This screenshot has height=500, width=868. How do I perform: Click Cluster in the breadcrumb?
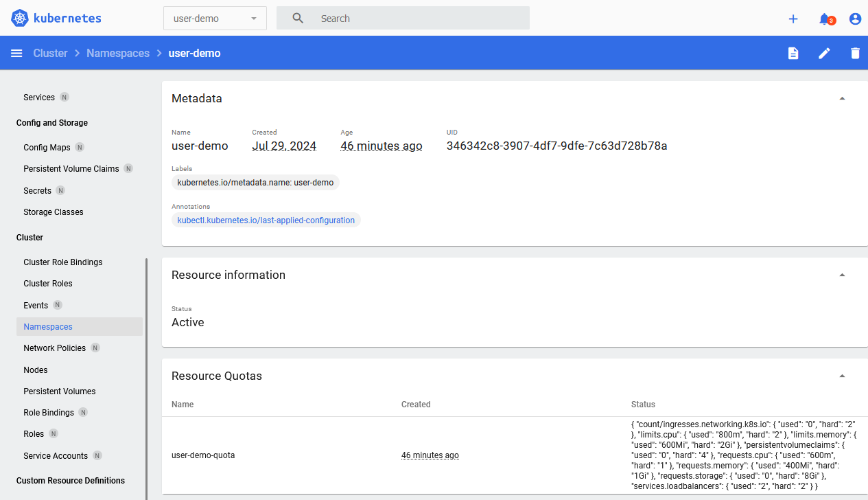coord(50,54)
